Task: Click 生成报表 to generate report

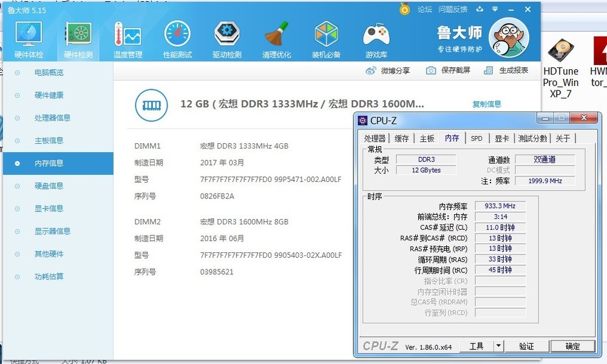Action: 506,70
